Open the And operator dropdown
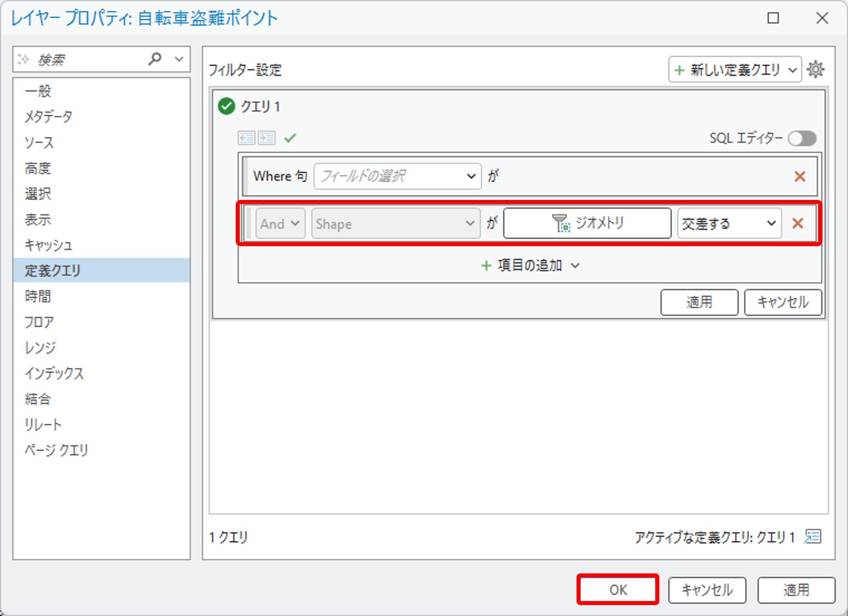 [280, 223]
